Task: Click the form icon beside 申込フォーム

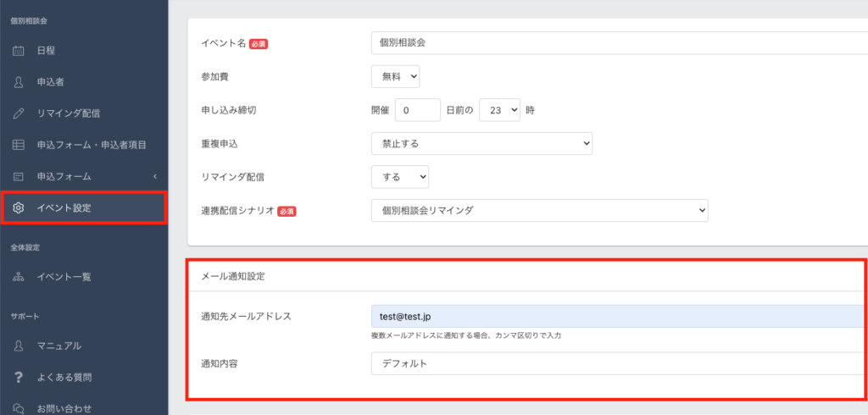Action: pyautogui.click(x=19, y=177)
